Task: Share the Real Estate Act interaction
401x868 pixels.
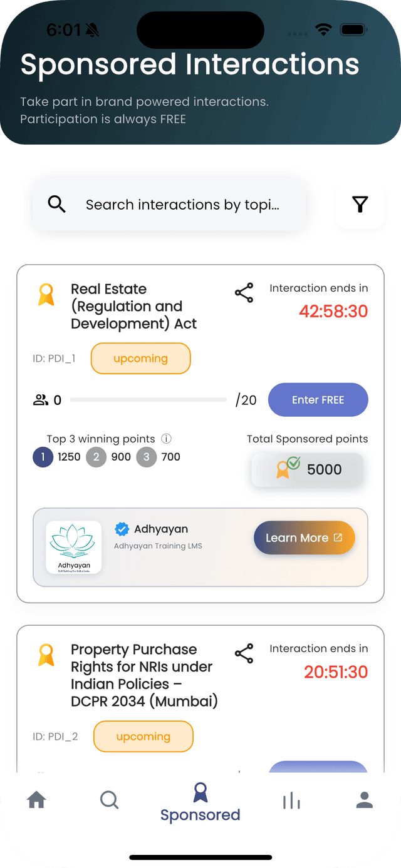Action: [x=244, y=292]
